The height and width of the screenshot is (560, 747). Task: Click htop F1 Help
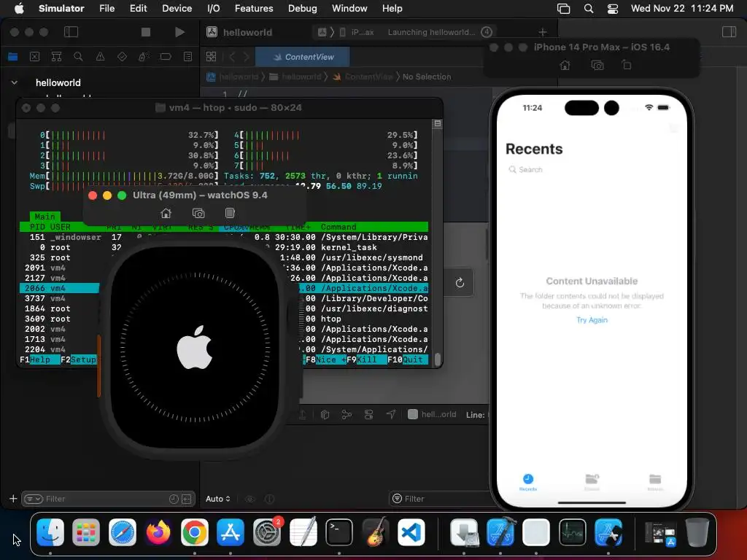point(40,359)
